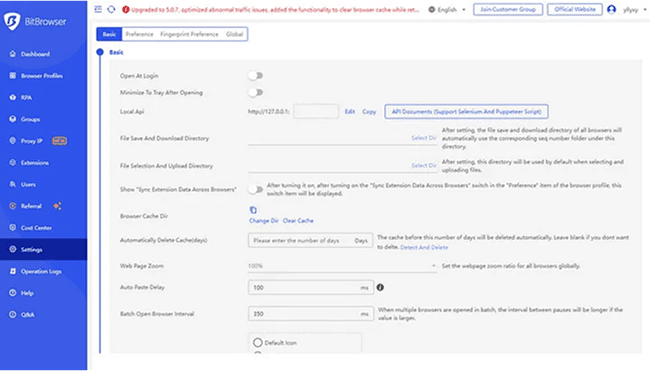Click the Local Api port input field
Image resolution: width=650 pixels, height=371 pixels.
click(x=316, y=112)
